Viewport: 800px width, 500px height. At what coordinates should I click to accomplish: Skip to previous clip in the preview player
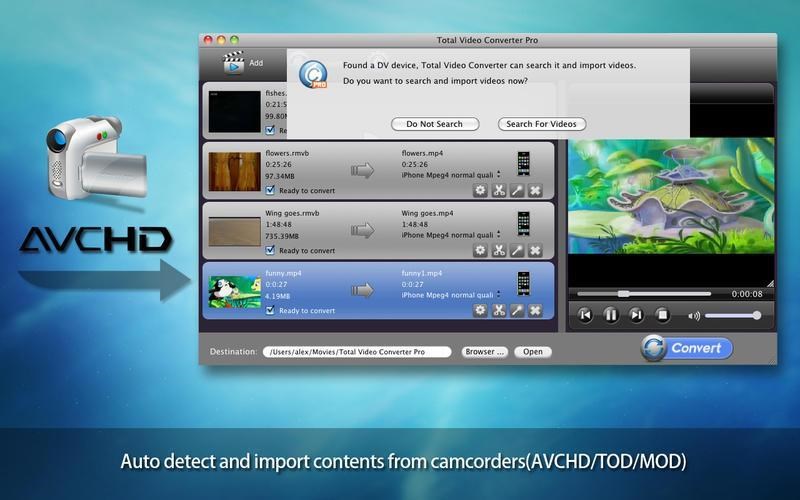(585, 315)
